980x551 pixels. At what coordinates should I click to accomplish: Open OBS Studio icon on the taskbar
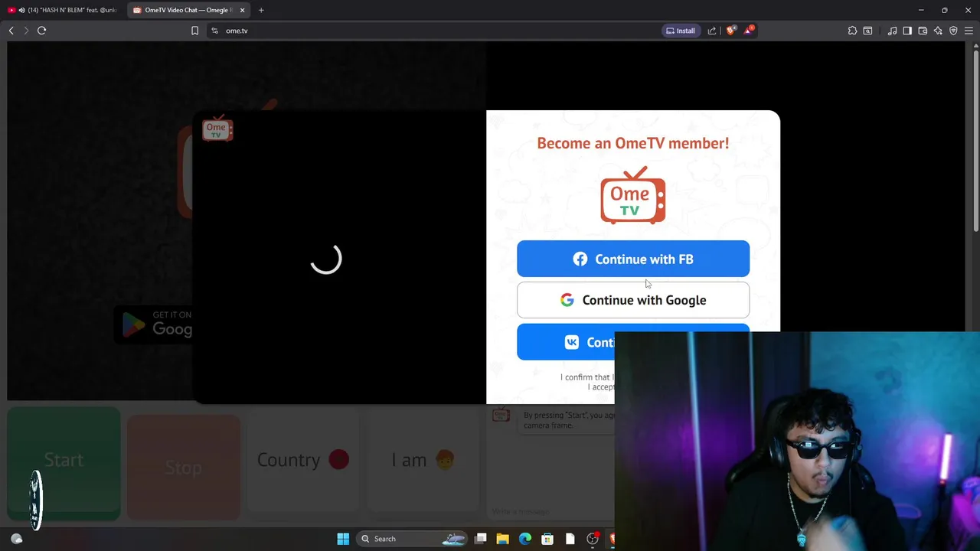pos(592,539)
